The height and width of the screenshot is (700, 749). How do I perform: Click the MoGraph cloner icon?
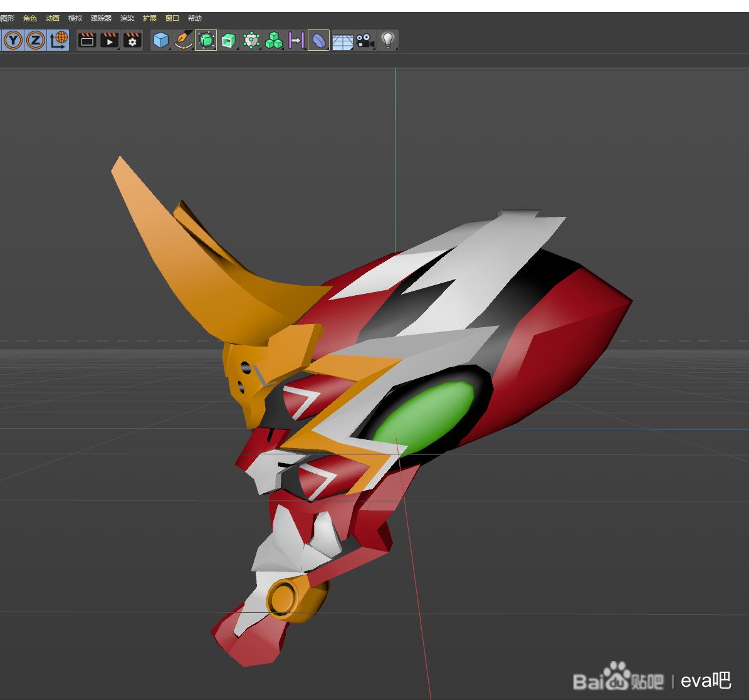251,40
